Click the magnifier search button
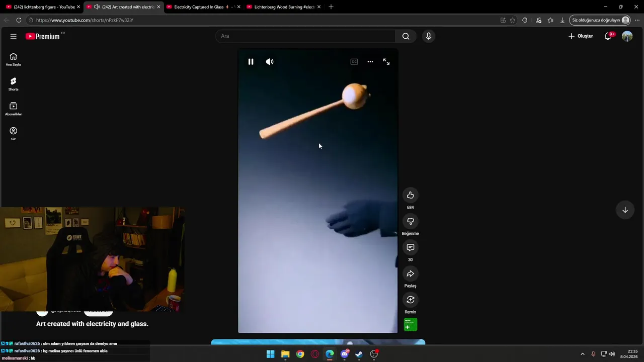This screenshot has height=362, width=644. coord(406,36)
